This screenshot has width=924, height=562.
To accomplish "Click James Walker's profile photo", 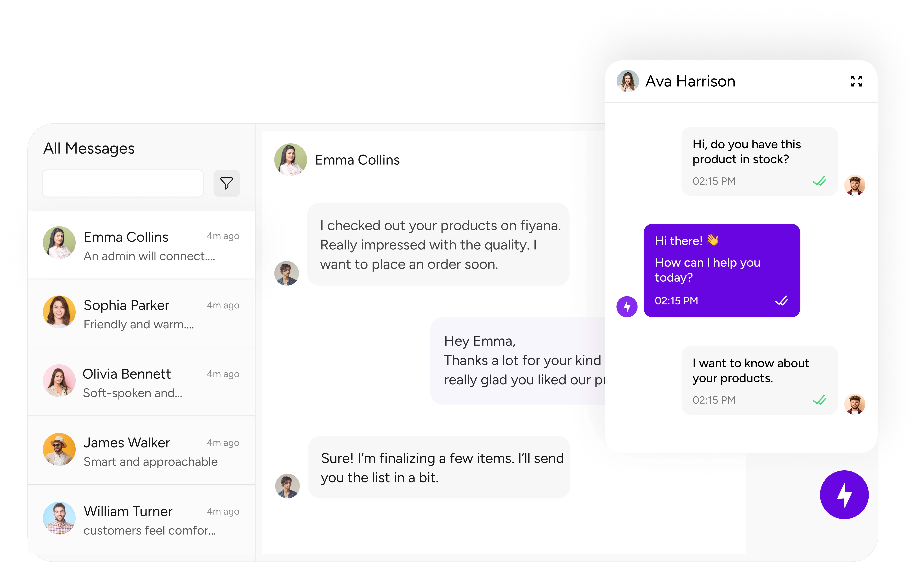I will 59,449.
